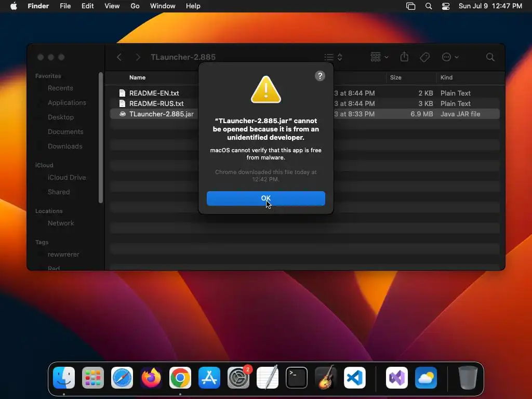The height and width of the screenshot is (399, 532).
Task: Open the Window menu
Action: pyautogui.click(x=163, y=6)
